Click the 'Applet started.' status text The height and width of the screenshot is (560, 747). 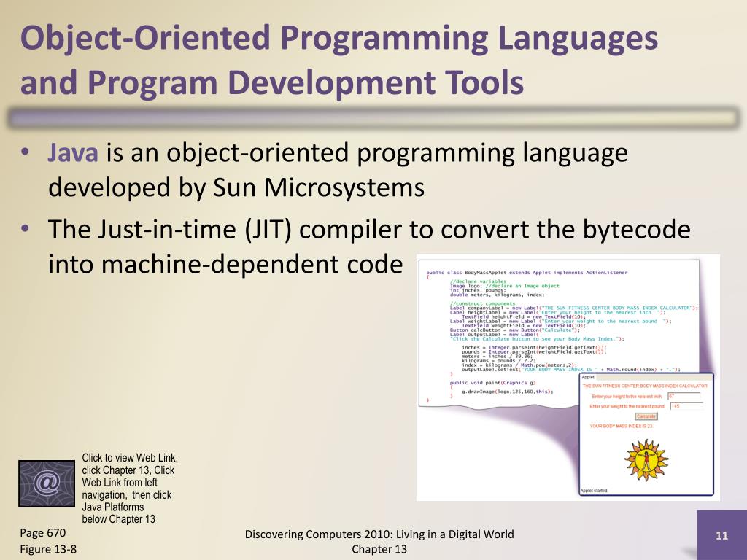pos(594,491)
